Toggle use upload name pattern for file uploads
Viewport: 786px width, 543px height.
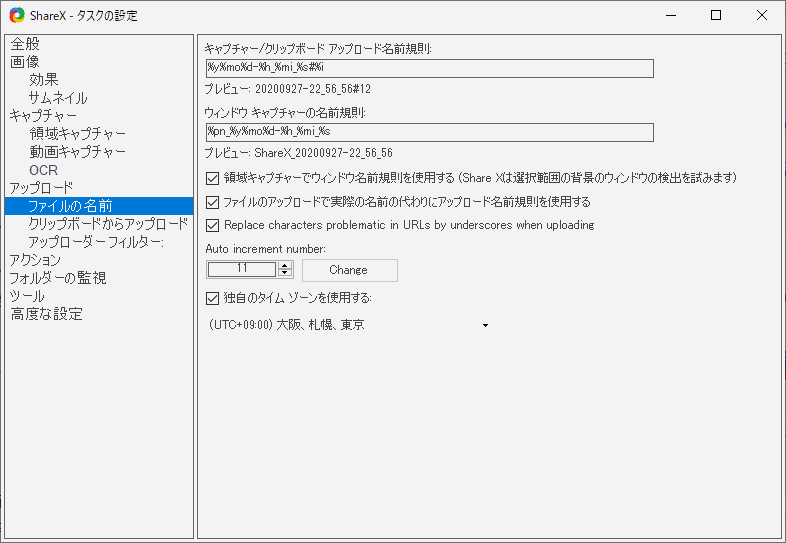(213, 202)
